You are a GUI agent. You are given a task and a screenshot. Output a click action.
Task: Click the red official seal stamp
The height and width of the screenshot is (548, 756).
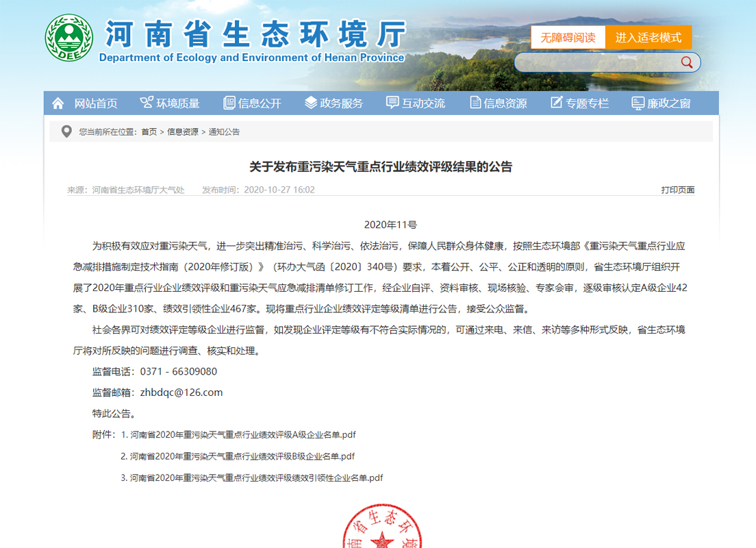(382, 526)
